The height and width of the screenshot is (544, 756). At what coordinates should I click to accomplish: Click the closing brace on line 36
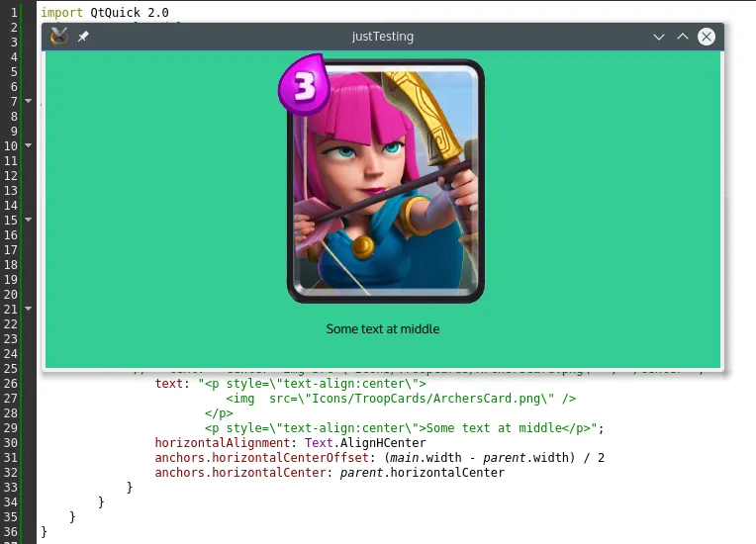[44, 532]
